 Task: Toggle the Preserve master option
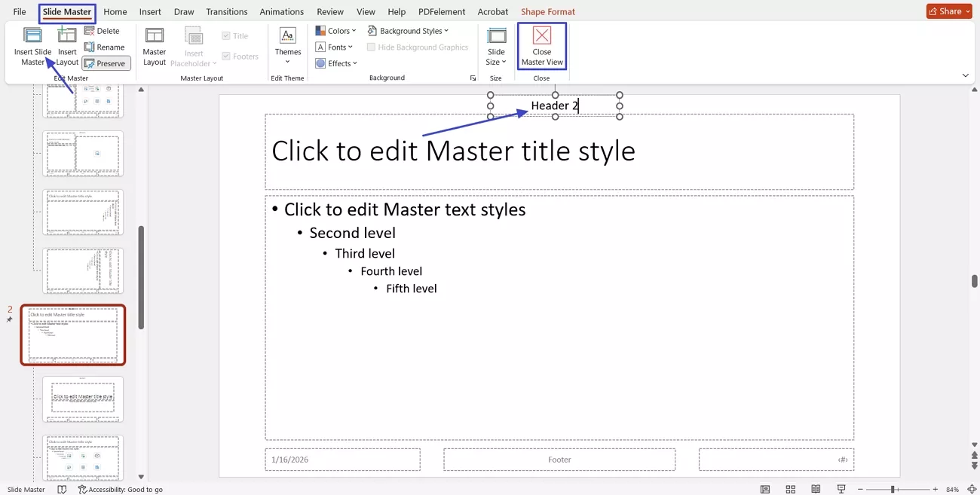coord(106,63)
